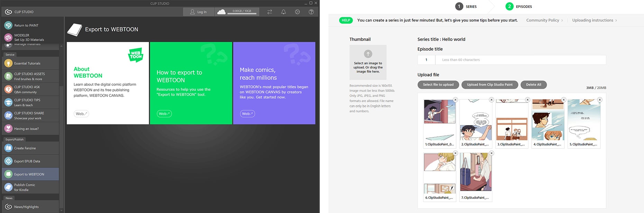644x213 pixels.
Task: Click the CLIP STUDIO logo in header
Action: point(8,12)
